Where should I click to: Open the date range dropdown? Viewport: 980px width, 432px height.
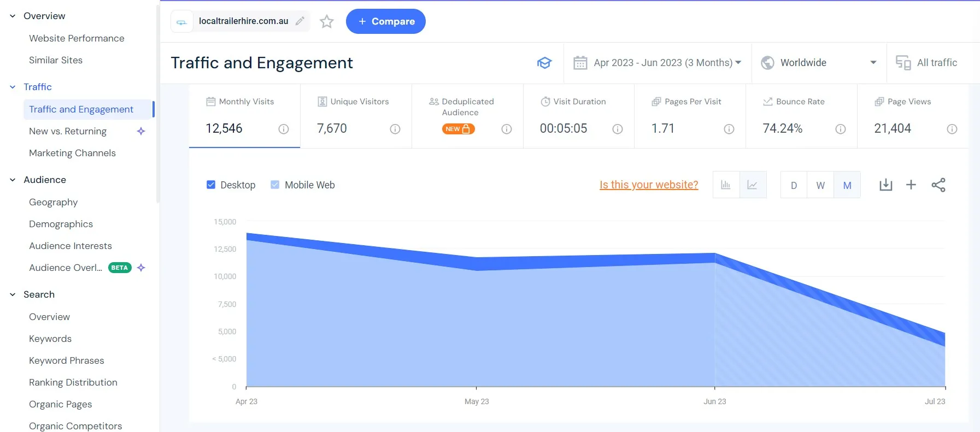(658, 63)
